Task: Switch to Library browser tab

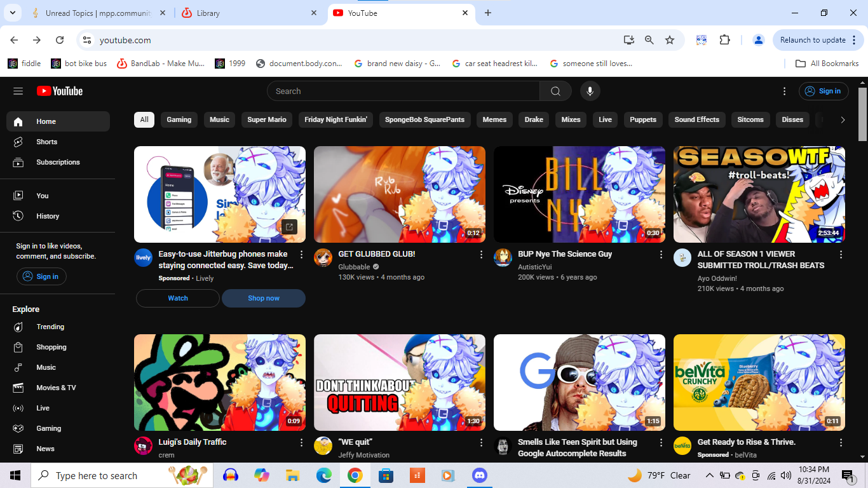Action: pyautogui.click(x=250, y=13)
